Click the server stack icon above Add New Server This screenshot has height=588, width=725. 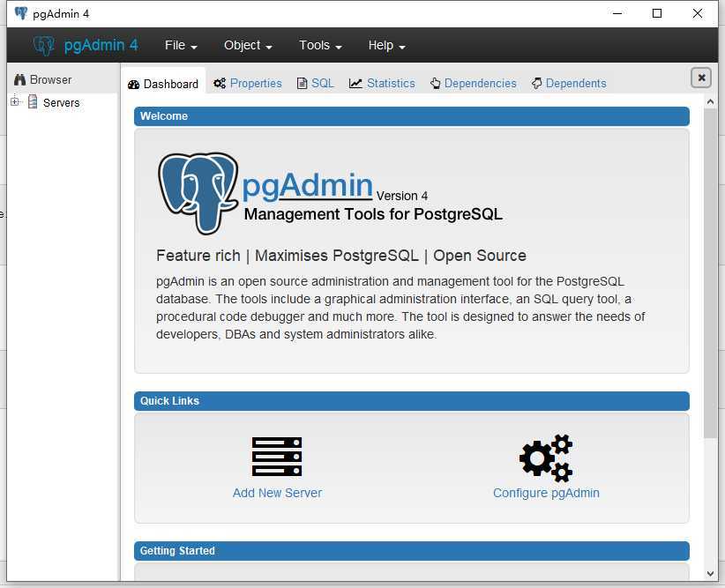(277, 457)
